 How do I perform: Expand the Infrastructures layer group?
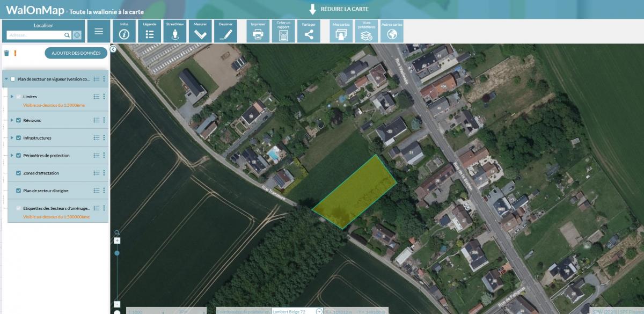click(x=12, y=138)
